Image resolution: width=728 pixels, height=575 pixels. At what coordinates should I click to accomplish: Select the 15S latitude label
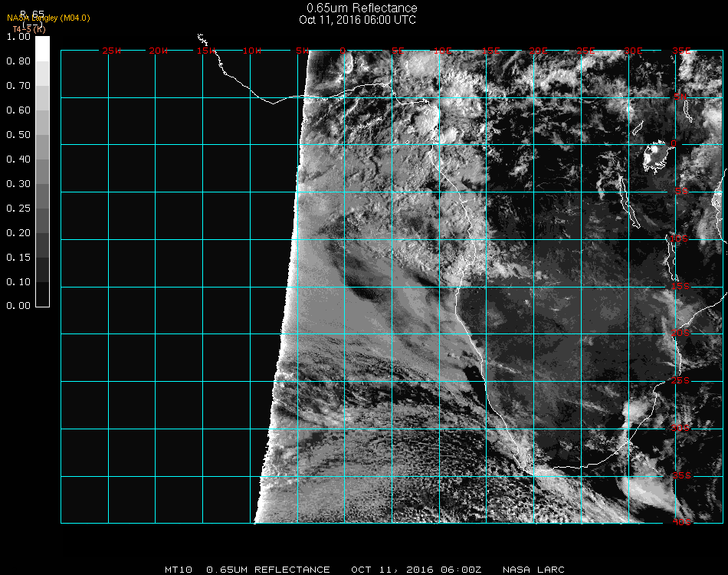[680, 287]
